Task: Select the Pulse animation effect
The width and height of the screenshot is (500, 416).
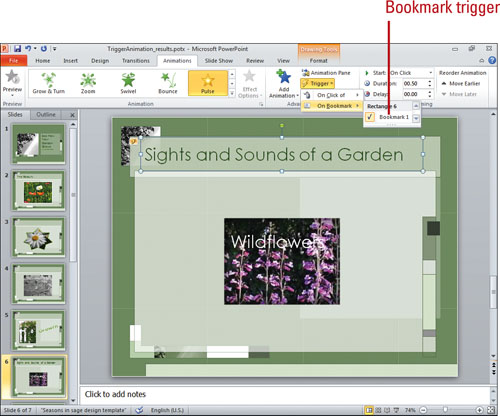Action: pos(208,83)
